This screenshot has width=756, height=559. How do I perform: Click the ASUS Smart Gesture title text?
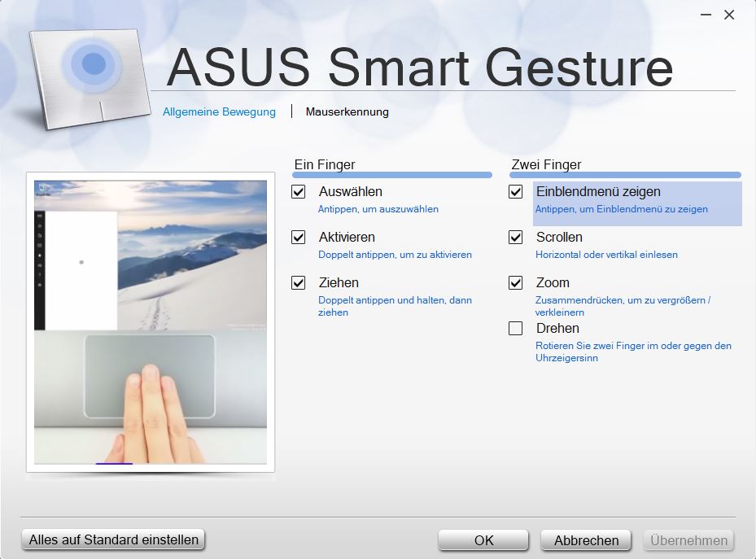coord(420,67)
